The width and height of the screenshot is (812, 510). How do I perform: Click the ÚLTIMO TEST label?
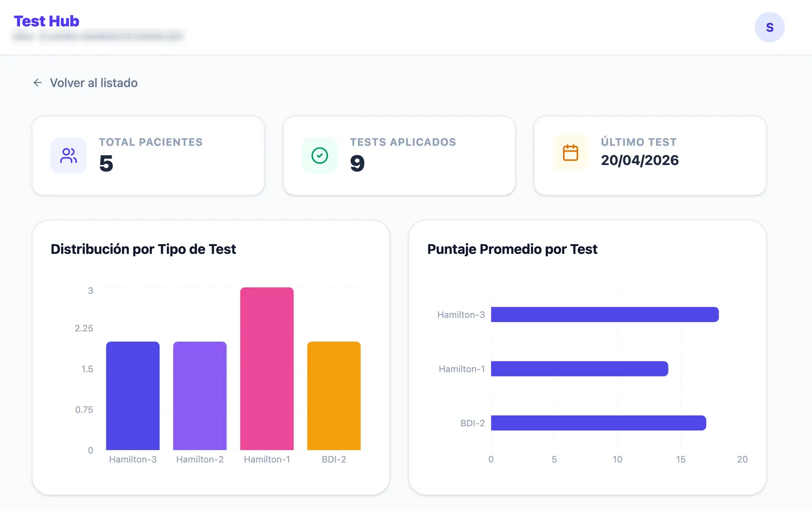click(x=639, y=142)
